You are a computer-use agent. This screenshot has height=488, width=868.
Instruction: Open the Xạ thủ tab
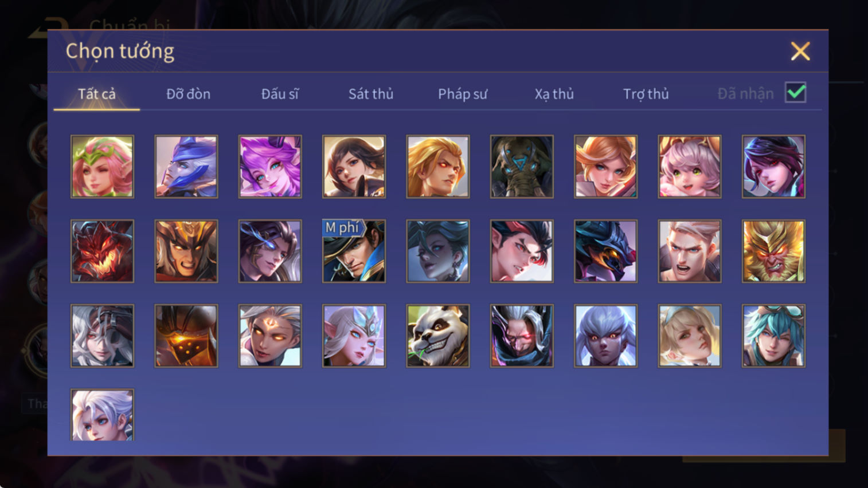coord(554,94)
